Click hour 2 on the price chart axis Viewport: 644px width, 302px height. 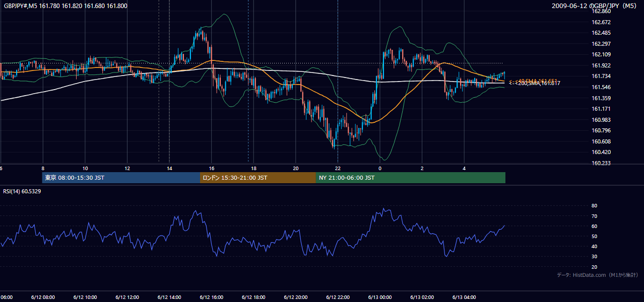pyautogui.click(x=422, y=168)
